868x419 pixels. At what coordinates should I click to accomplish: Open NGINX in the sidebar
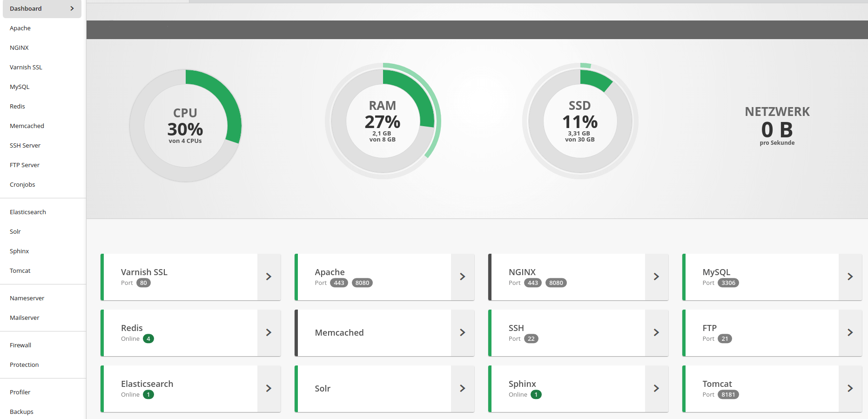coord(19,47)
